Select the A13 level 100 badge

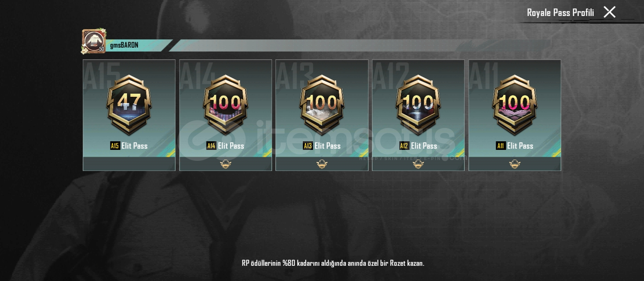[x=322, y=105]
